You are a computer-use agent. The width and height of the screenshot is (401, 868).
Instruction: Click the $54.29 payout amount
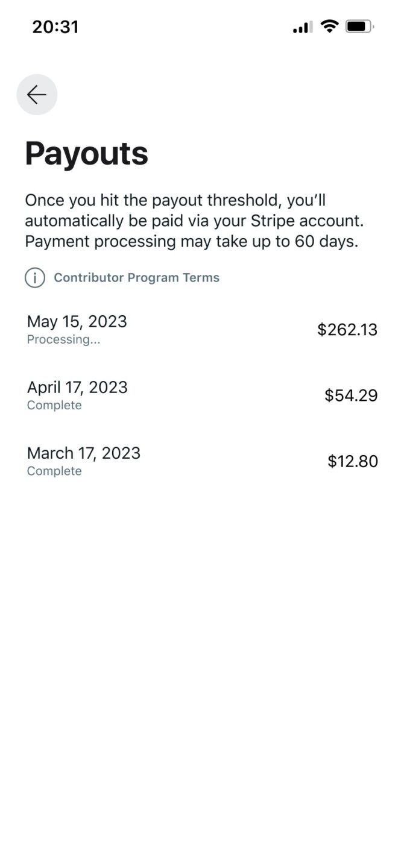point(351,395)
